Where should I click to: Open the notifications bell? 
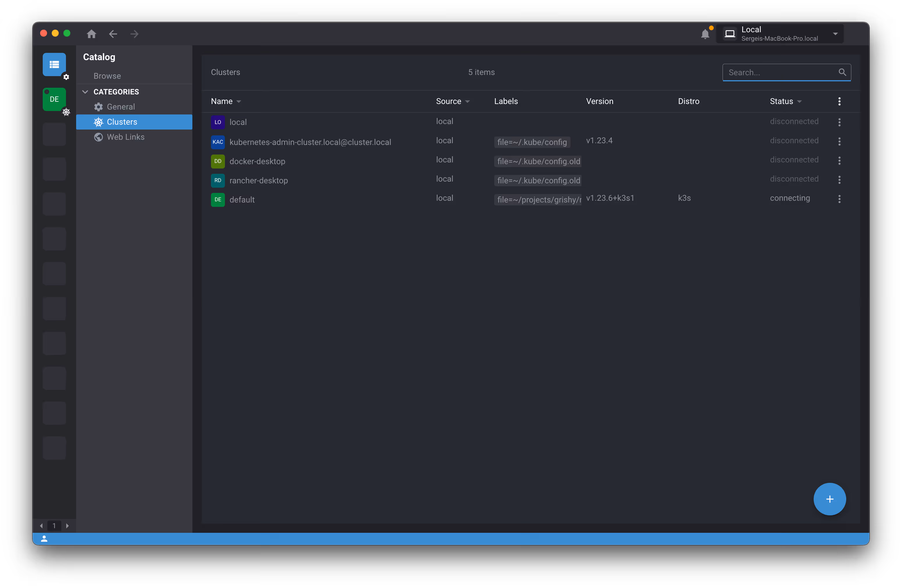(x=705, y=34)
